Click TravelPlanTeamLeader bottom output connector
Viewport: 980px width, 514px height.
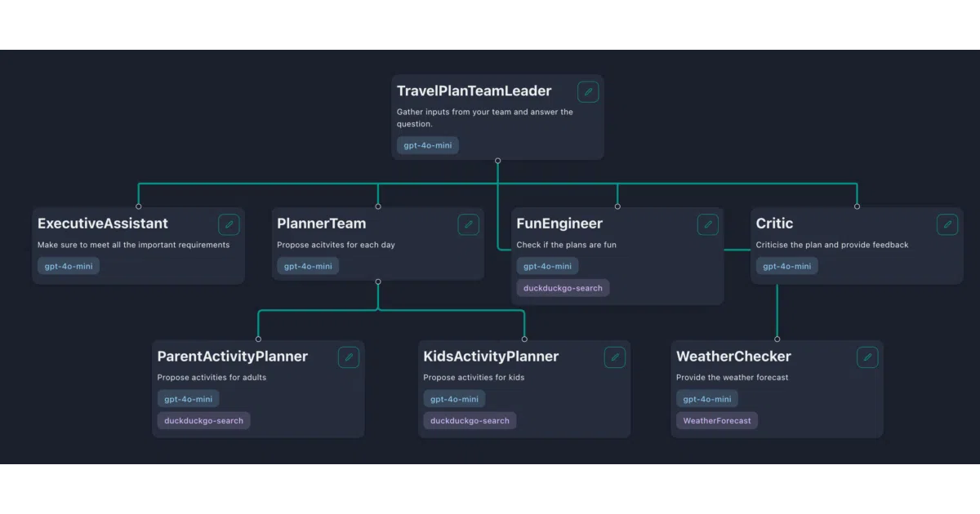coord(498,161)
